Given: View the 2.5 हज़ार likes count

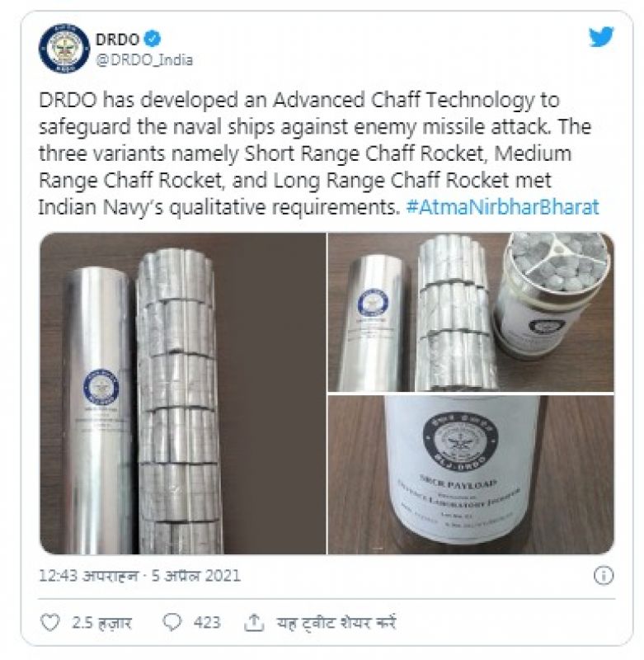Looking at the screenshot, I should point(101,623).
